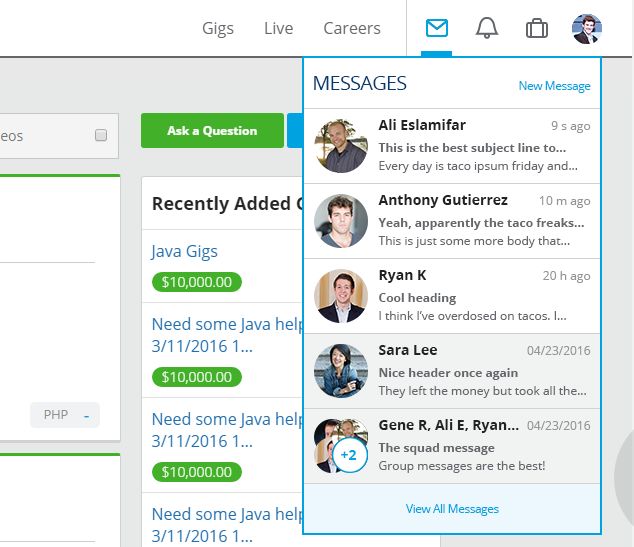Click the '20 h ago' timestamp
This screenshot has width=634, height=547.
(566, 276)
